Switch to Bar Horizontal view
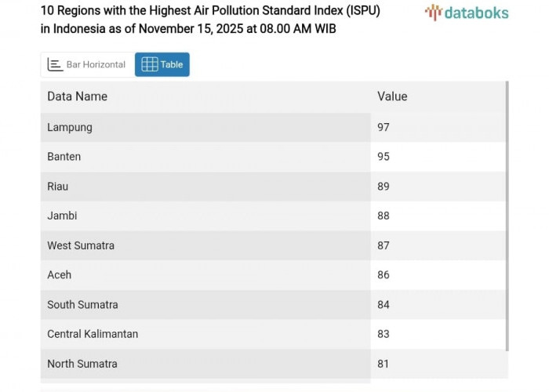This screenshot has height=392, width=549. [x=87, y=64]
